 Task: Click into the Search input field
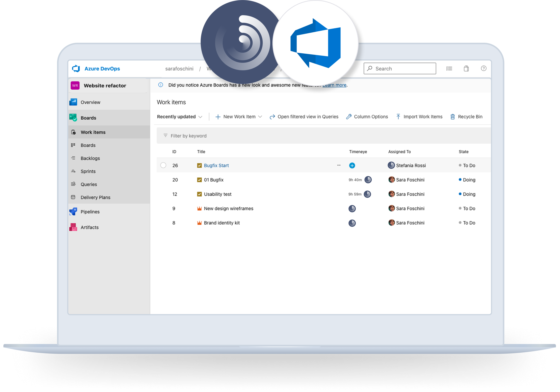pos(400,69)
